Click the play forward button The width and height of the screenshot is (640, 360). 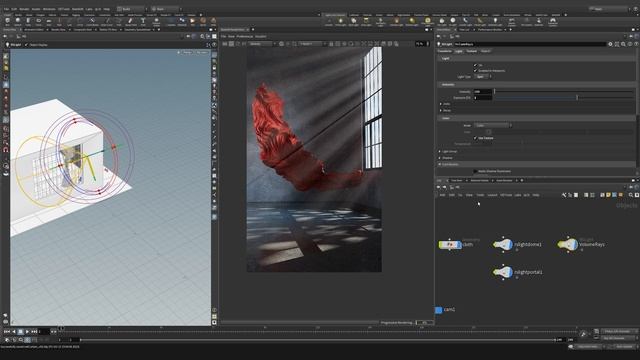[27, 331]
